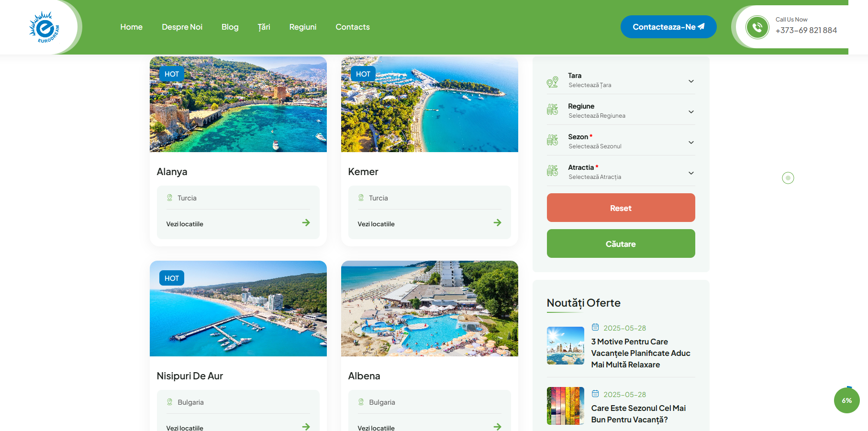The image size is (868, 431).
Task: Click the 6% scroll progress indicator
Action: [x=846, y=401]
